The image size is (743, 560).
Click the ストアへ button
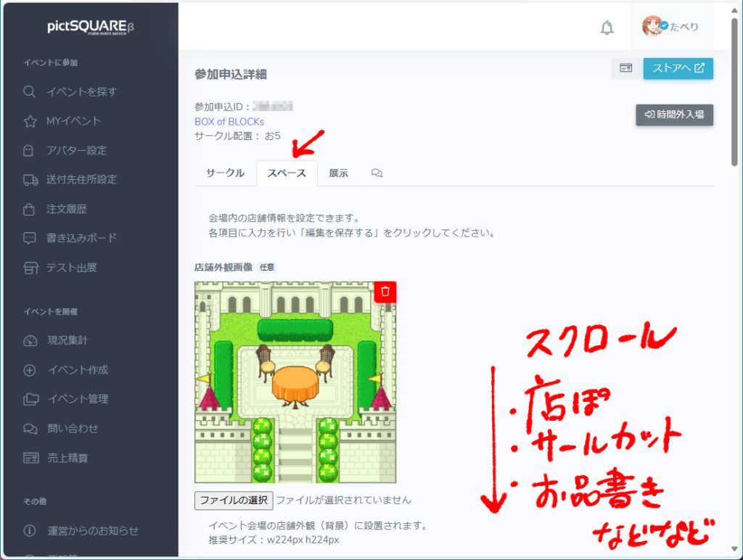click(678, 68)
